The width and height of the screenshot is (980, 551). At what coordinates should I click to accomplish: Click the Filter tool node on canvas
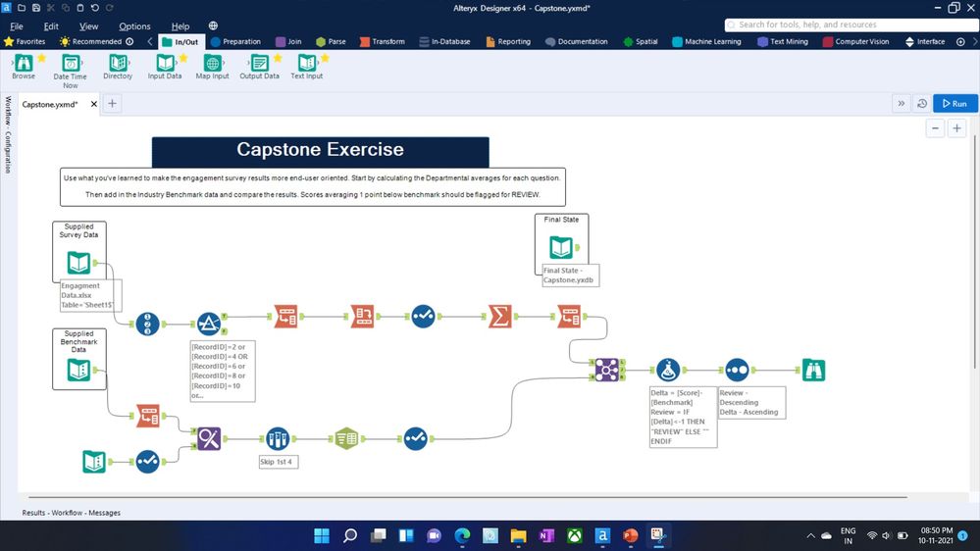tap(208, 325)
